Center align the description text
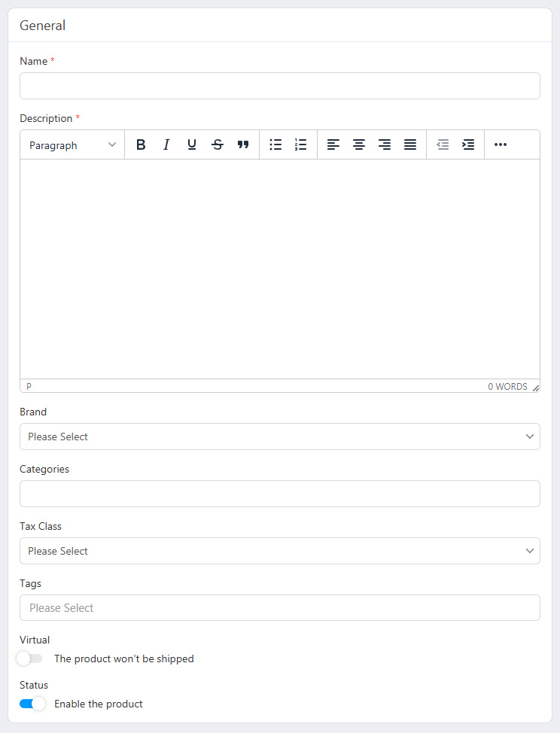Screen dimensions: 560x733 [x=359, y=144]
